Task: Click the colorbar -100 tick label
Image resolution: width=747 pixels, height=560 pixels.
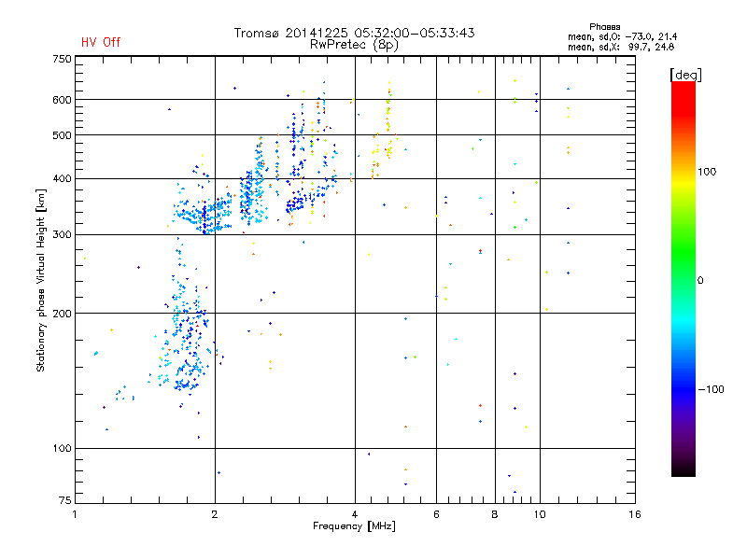Action: pyautogui.click(x=711, y=389)
